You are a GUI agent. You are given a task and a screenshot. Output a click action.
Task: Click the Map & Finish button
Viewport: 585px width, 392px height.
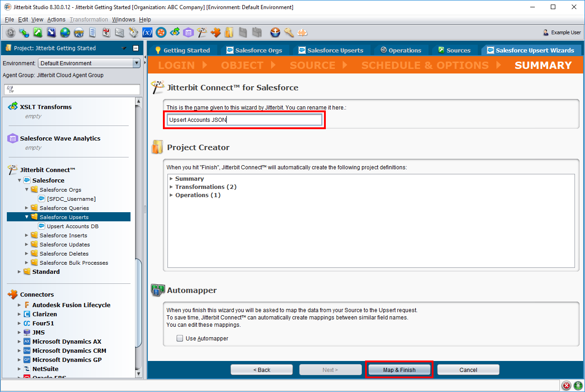click(399, 370)
